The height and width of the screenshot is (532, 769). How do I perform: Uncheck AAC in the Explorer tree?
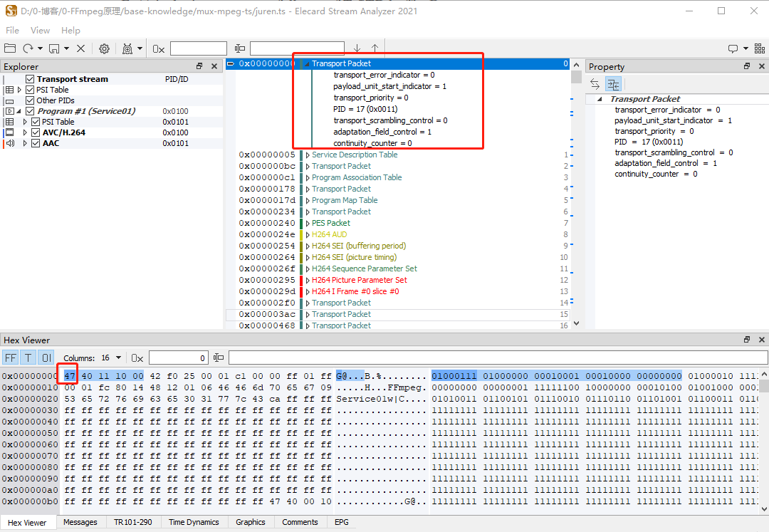click(x=36, y=142)
